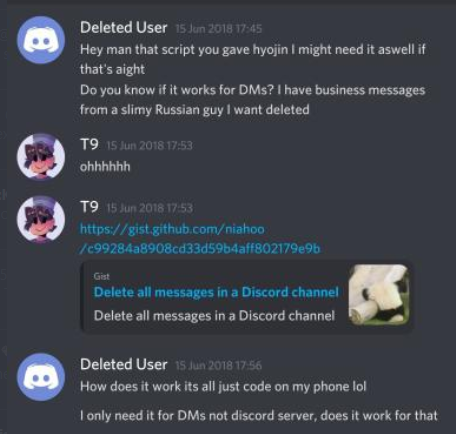Open the embed title Delete all messages link

(x=216, y=292)
